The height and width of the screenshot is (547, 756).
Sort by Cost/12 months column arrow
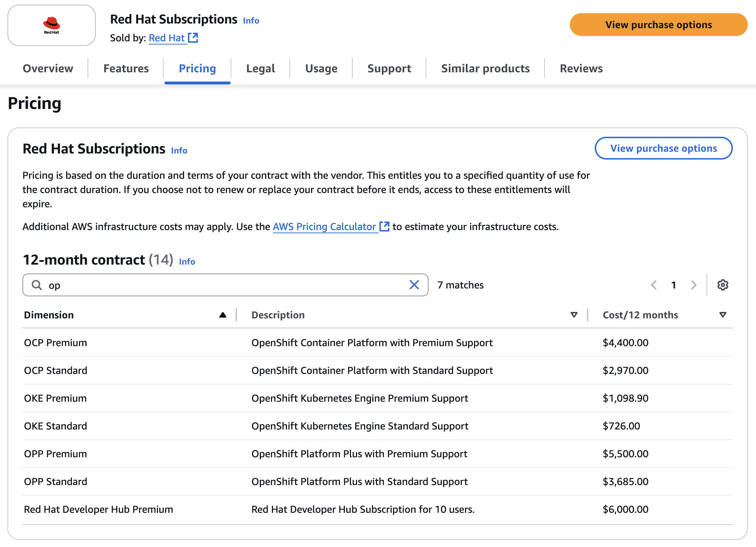723,315
